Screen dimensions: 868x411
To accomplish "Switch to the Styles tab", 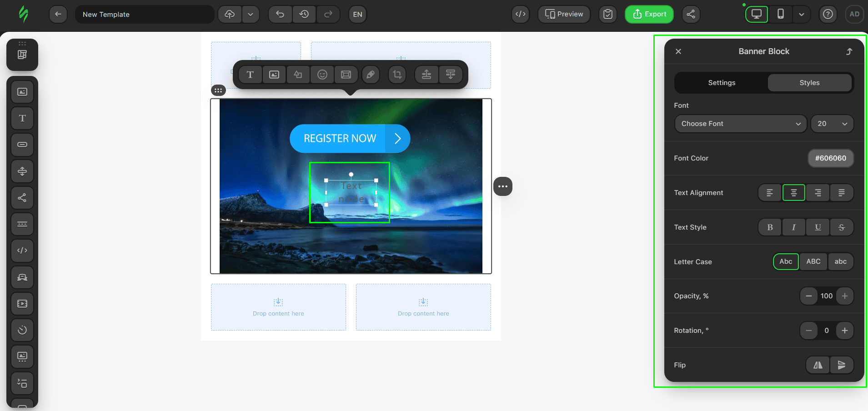I will (x=809, y=83).
